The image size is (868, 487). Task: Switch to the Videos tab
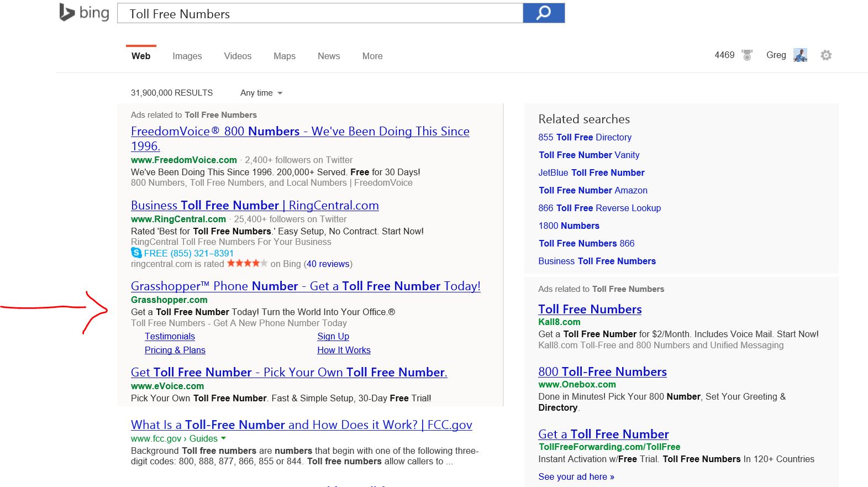pyautogui.click(x=238, y=56)
